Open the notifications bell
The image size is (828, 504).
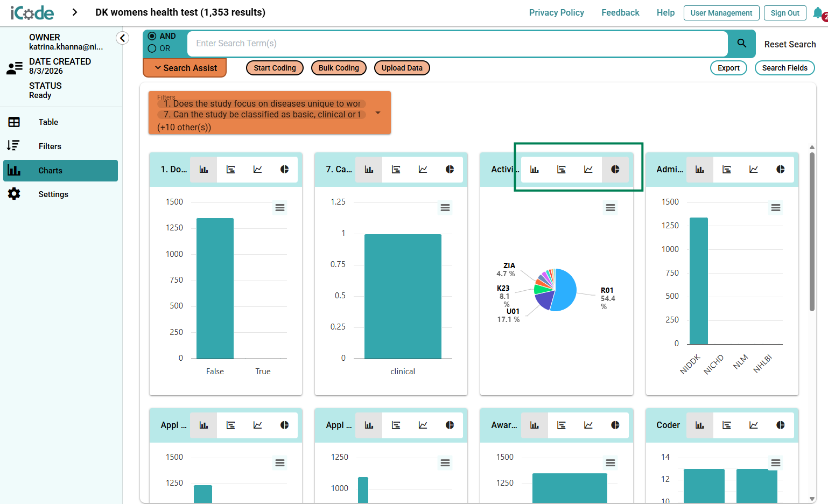pyautogui.click(x=818, y=13)
